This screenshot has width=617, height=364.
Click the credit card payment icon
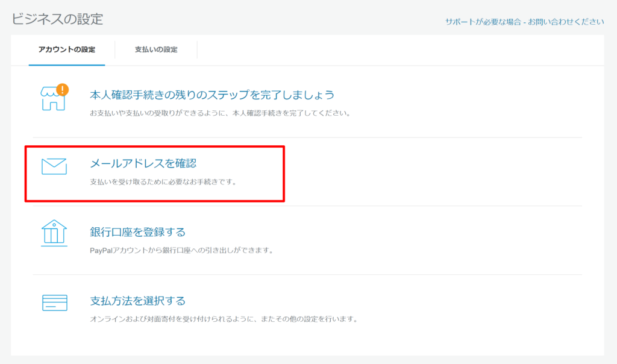point(54,303)
